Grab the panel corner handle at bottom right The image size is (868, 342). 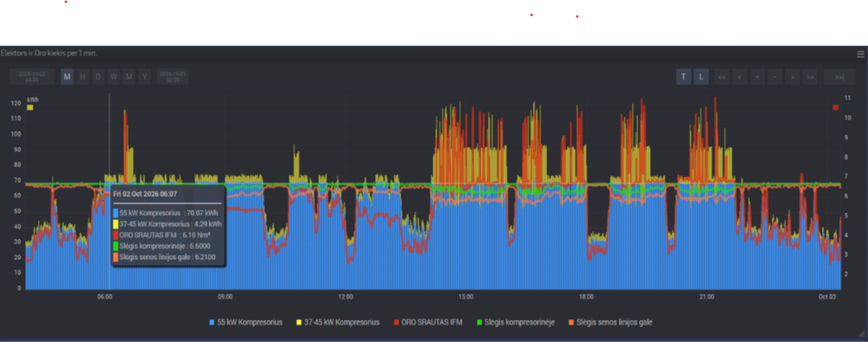coord(861,334)
